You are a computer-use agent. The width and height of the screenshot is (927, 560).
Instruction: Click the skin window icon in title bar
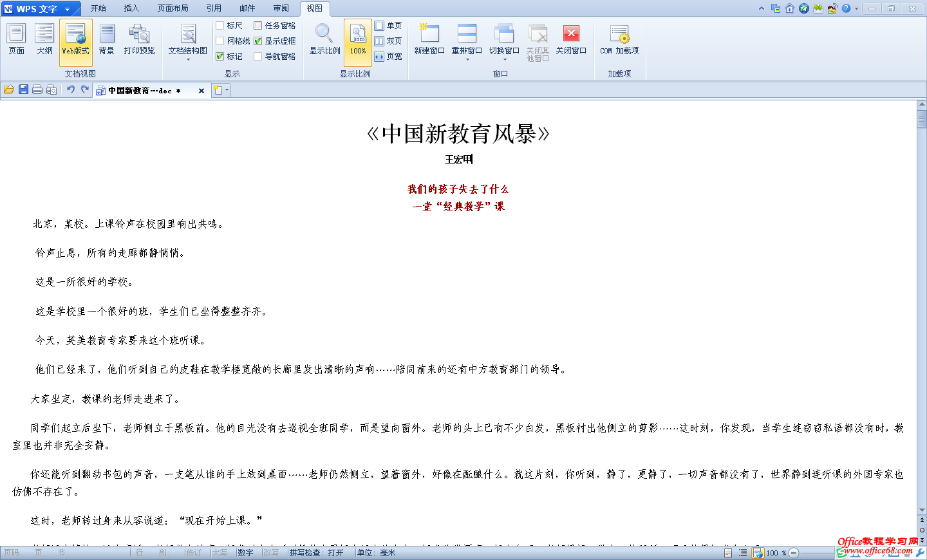[776, 8]
